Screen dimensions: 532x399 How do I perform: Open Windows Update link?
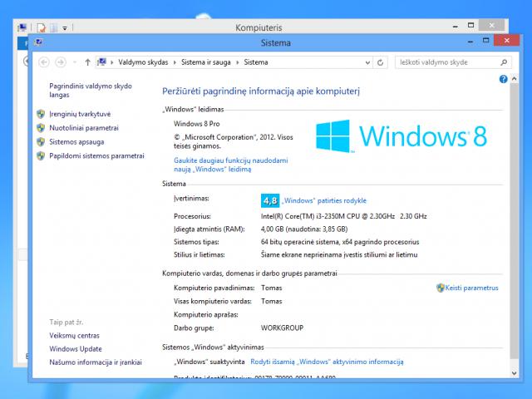[76, 349]
